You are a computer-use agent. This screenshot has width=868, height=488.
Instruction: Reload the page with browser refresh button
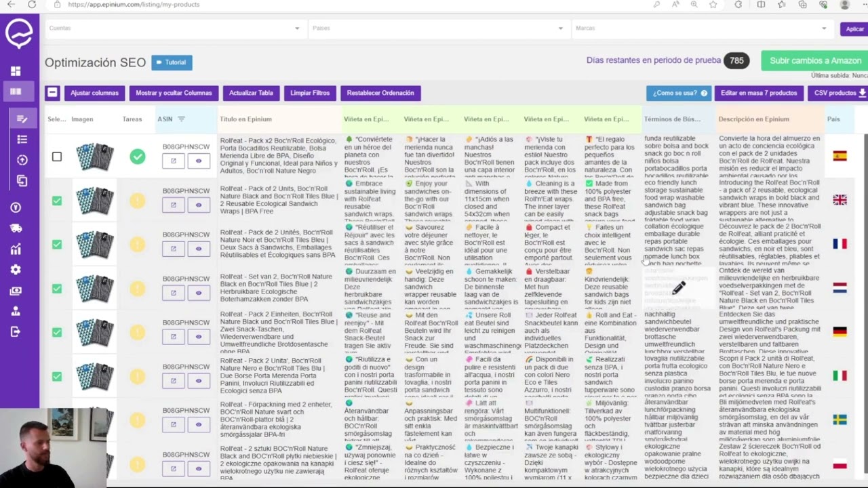(32, 5)
